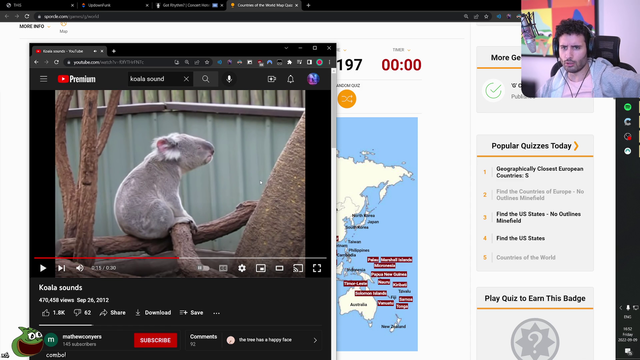Viewport: 640px width, 360px height.
Task: Click the orange Random Quiz shuffle button
Action: point(347,99)
